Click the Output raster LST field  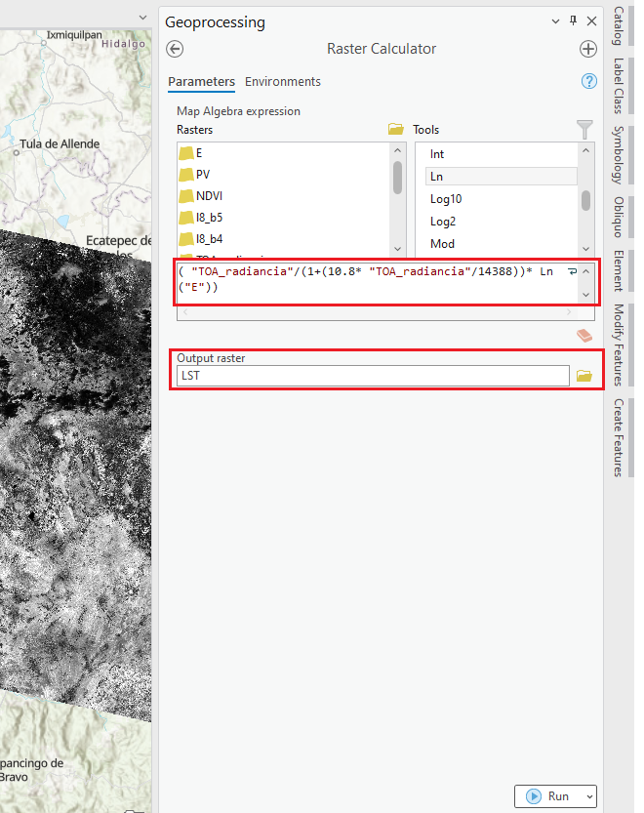(x=372, y=376)
